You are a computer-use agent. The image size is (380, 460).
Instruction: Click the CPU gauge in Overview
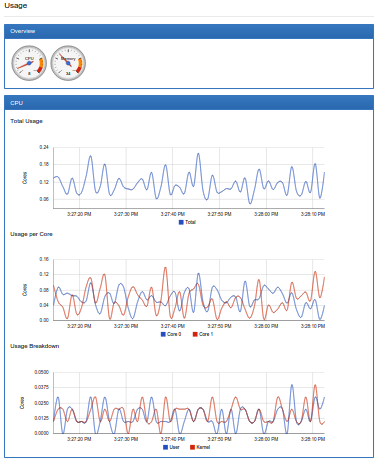(x=29, y=63)
